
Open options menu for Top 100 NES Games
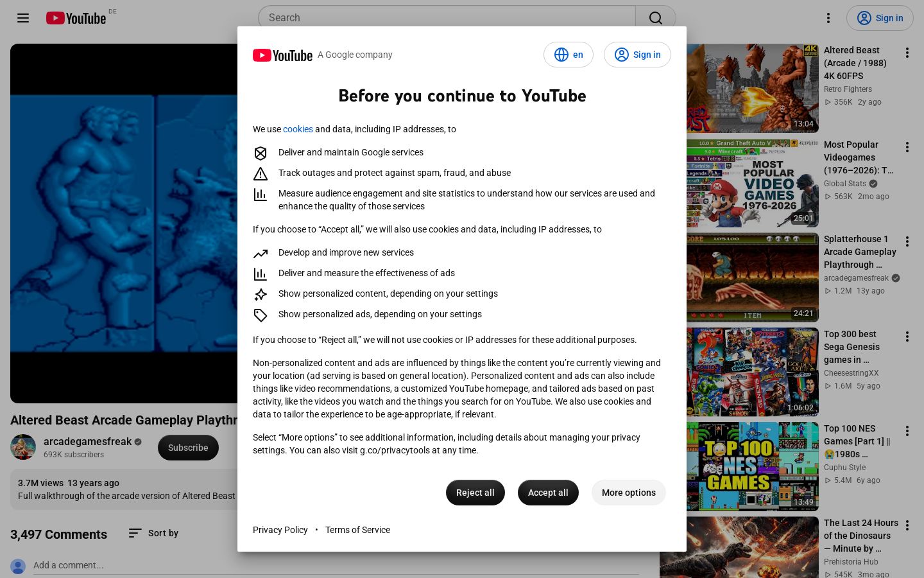coord(907,431)
